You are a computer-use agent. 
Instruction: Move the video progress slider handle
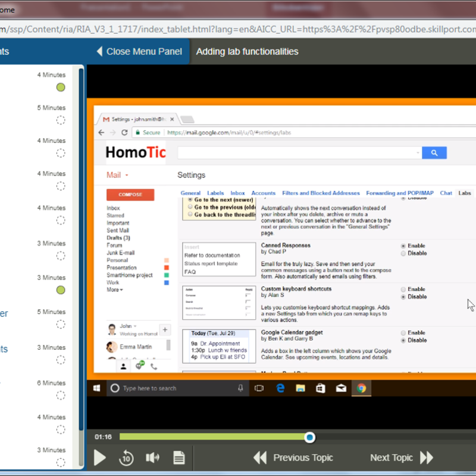click(309, 437)
